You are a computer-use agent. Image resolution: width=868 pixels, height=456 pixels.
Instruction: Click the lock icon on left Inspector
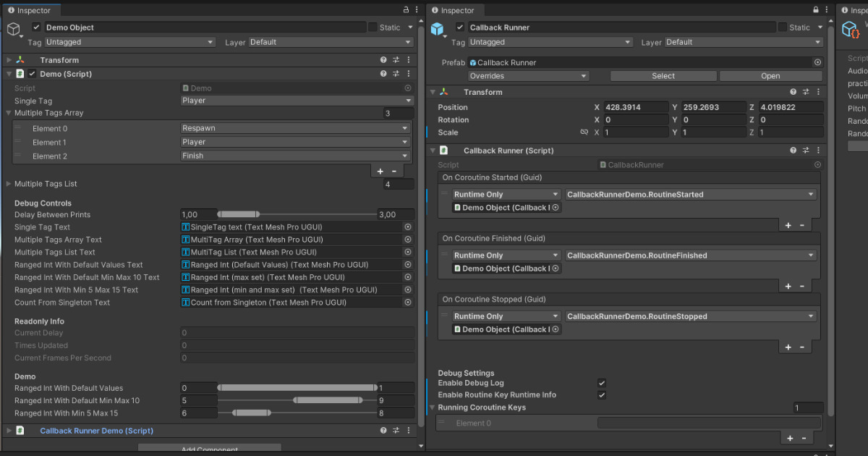click(x=406, y=10)
